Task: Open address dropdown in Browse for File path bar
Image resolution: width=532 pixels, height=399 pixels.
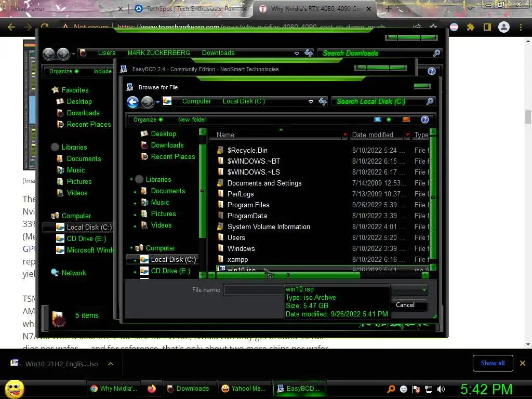Action: tap(311, 101)
